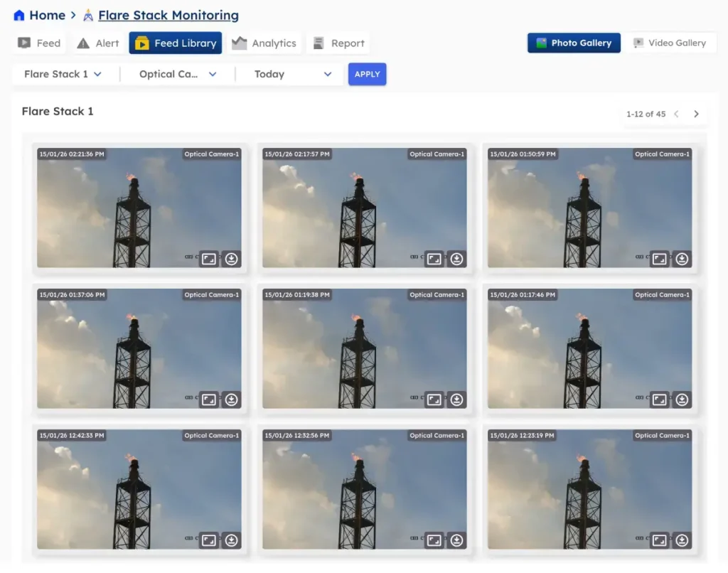728x573 pixels.
Task: Open the Flare Stack Monitoring breadcrumb link
Action: tap(168, 15)
